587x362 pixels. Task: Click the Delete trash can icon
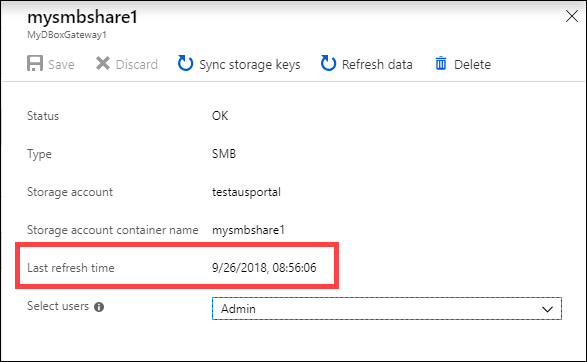coord(441,63)
